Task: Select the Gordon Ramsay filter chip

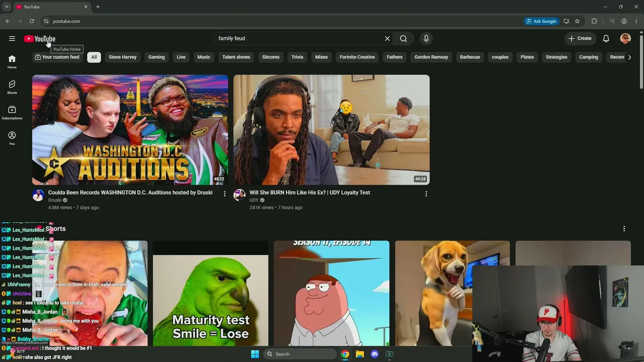Action: click(431, 57)
